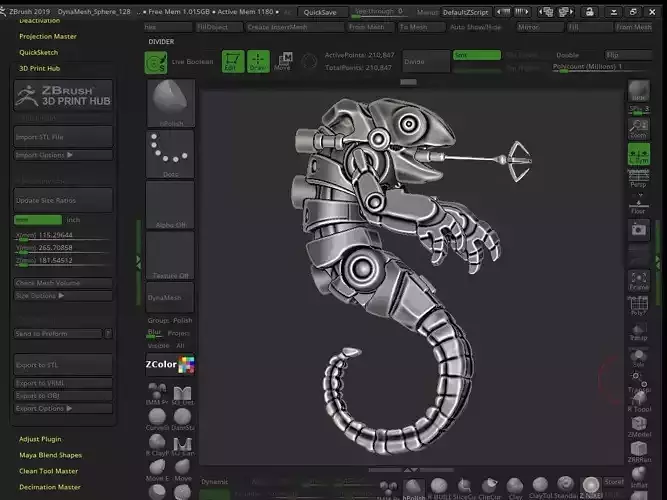667x500 pixels.
Task: Open Clean Tool Master section
Action: coord(48,471)
